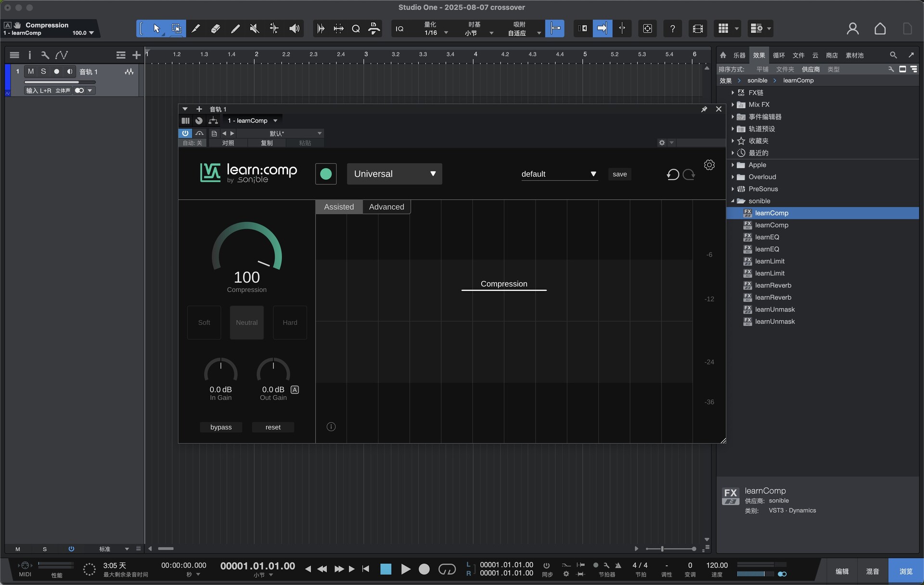Viewport: 924px width, 585px height.
Task: Open the Universal profile dropdown
Action: (395, 174)
